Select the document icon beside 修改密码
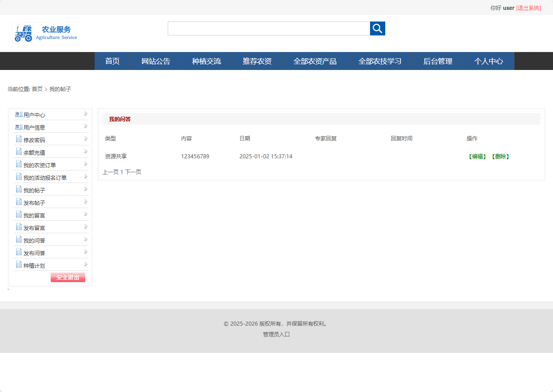This screenshot has height=392, width=553. click(17, 139)
